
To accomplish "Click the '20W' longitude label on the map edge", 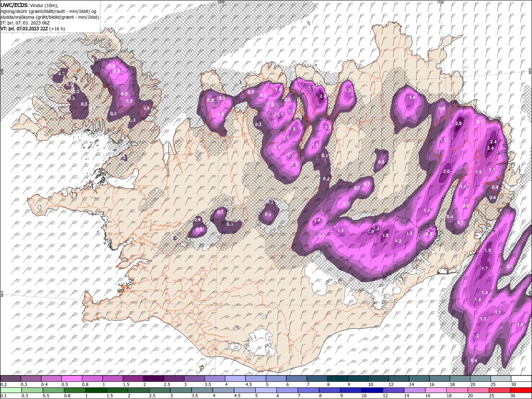I will 221,2.
